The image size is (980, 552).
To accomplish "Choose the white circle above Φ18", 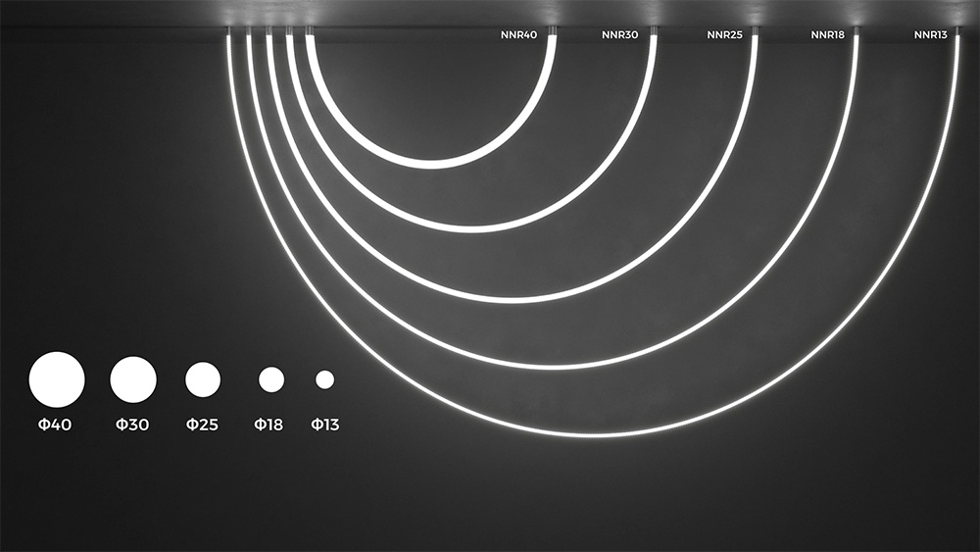I will click(271, 379).
